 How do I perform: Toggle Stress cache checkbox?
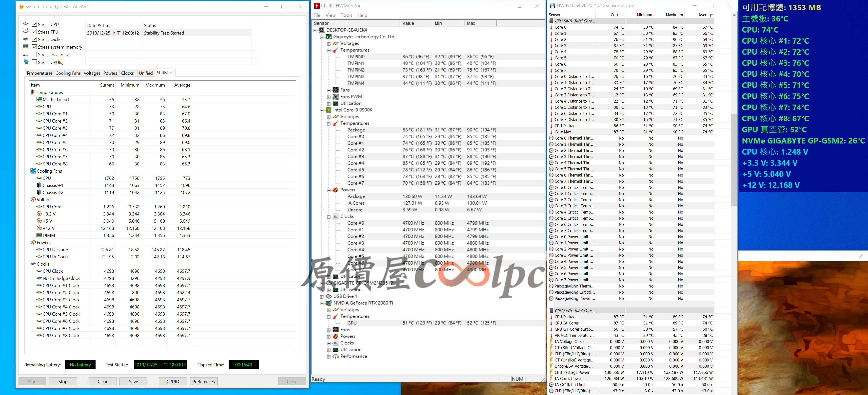(x=34, y=39)
